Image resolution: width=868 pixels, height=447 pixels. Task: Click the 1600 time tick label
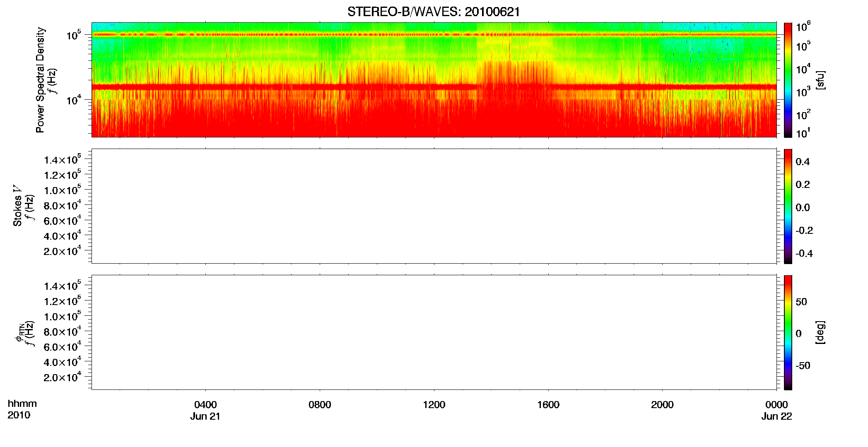point(548,404)
